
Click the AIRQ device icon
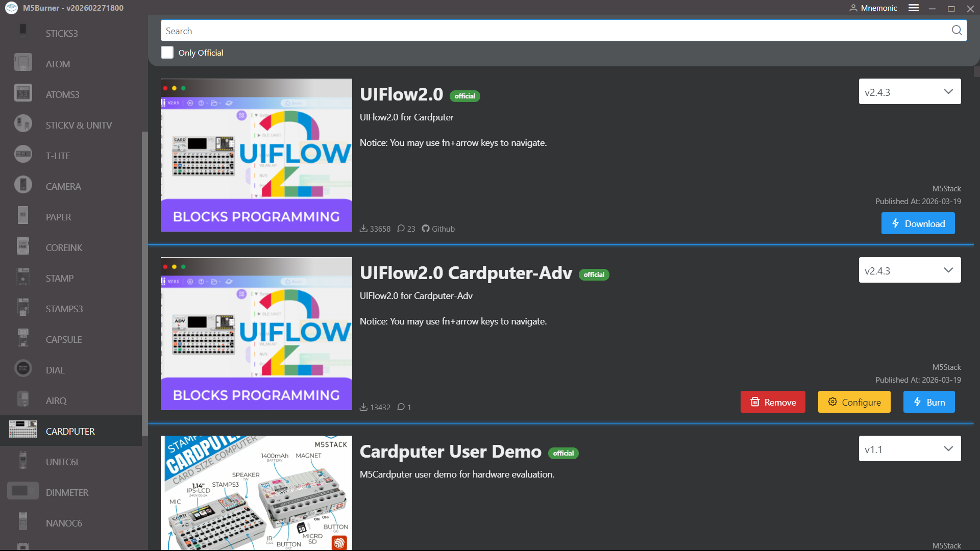coord(23,399)
